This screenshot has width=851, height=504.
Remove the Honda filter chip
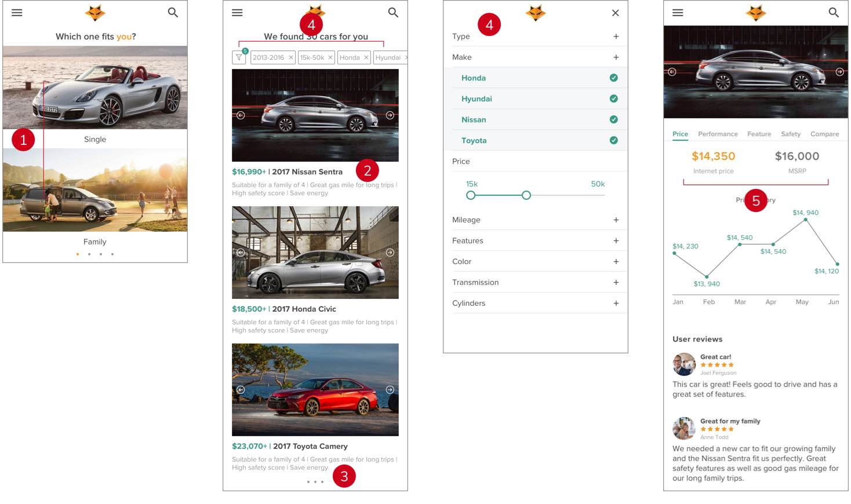tap(366, 57)
